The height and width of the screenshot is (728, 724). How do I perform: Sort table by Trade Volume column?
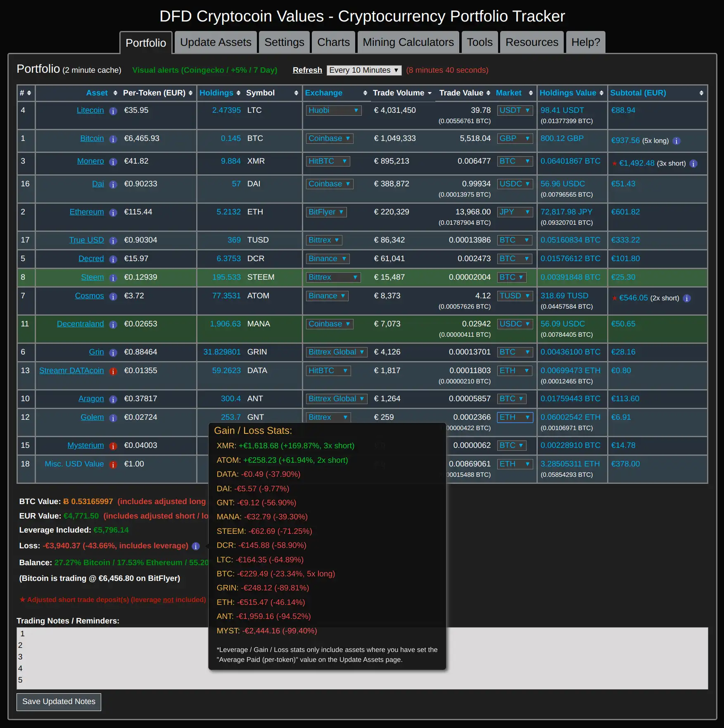pyautogui.click(x=402, y=93)
